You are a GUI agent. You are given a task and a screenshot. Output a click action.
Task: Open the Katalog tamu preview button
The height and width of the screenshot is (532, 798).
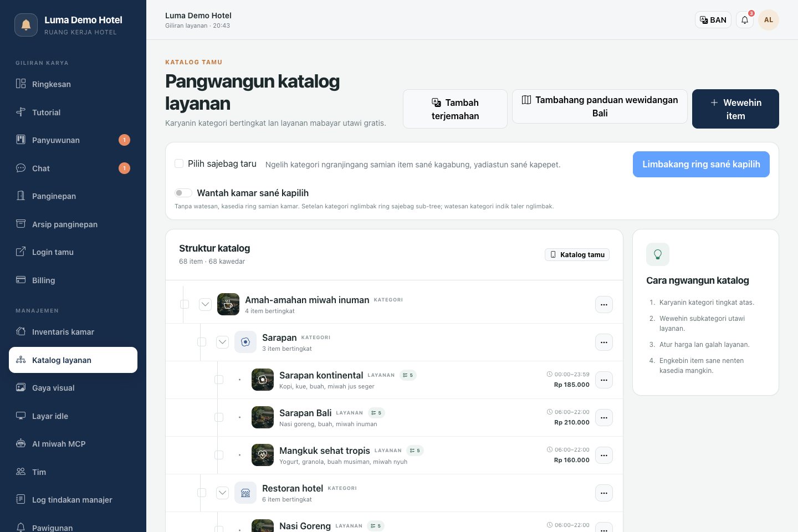(577, 255)
